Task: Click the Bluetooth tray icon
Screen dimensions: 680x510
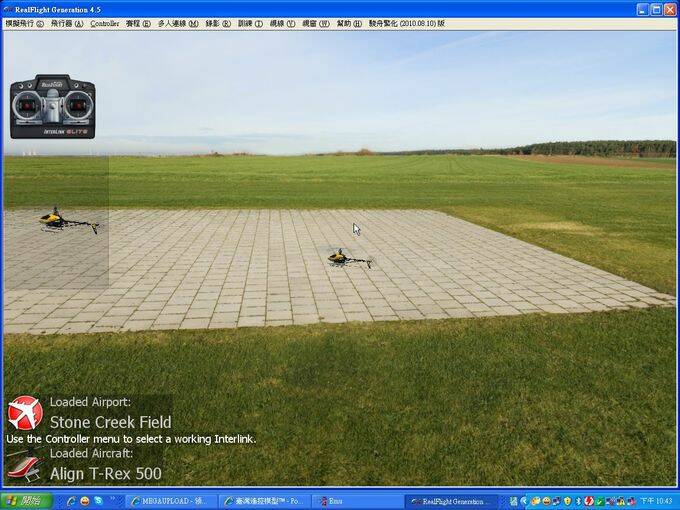Action: pyautogui.click(x=578, y=501)
